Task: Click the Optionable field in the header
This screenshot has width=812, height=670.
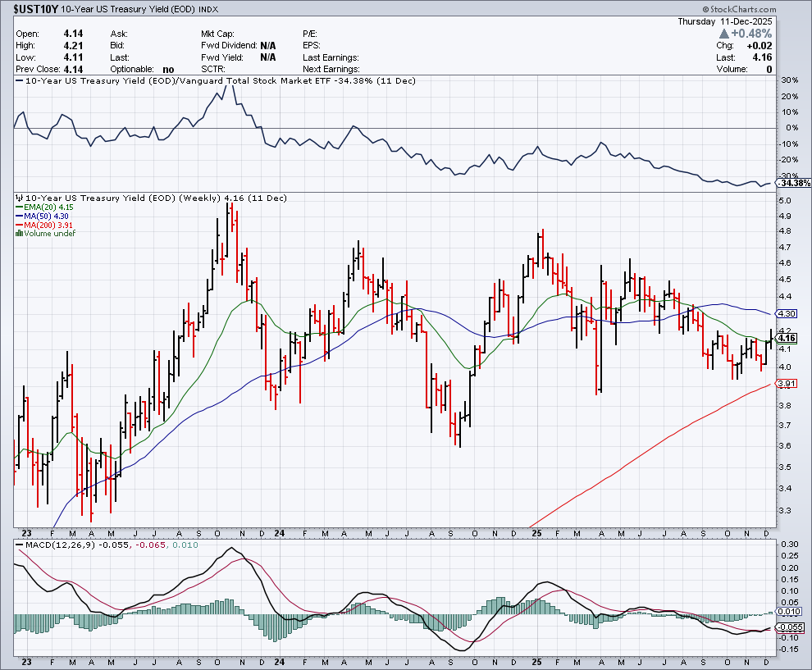Action: (x=133, y=70)
